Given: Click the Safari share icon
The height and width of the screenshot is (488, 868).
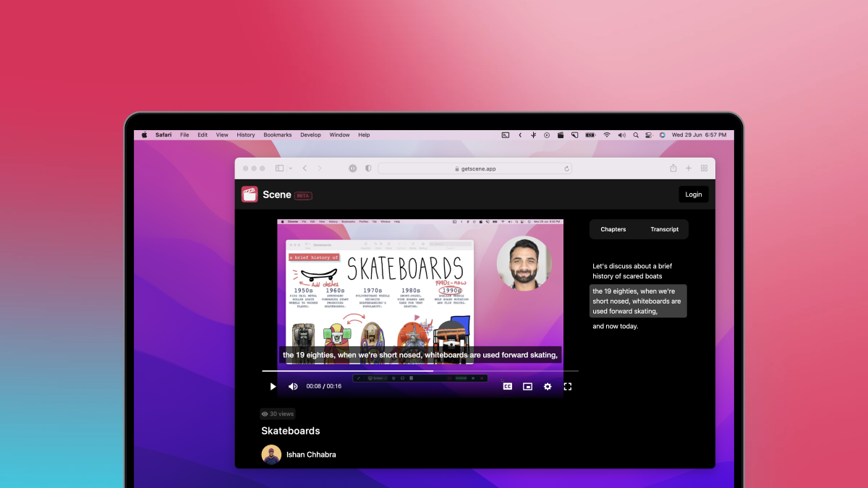Looking at the screenshot, I should (x=673, y=168).
